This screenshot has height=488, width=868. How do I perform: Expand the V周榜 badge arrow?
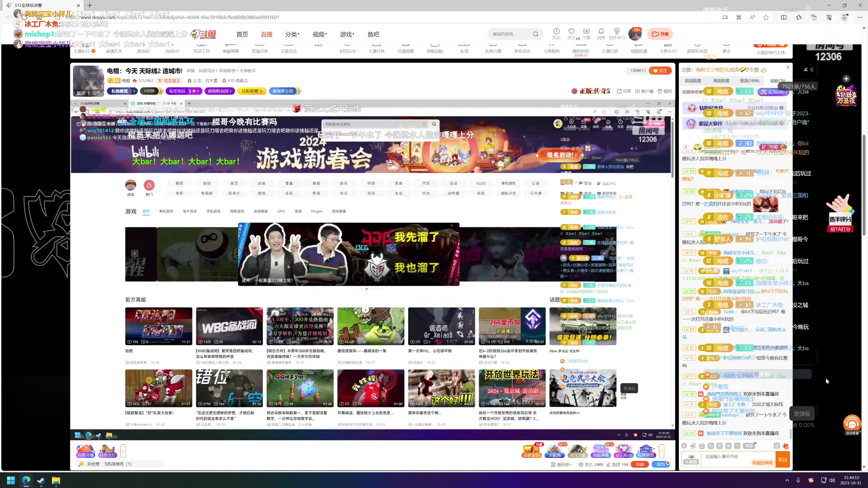tap(161, 91)
